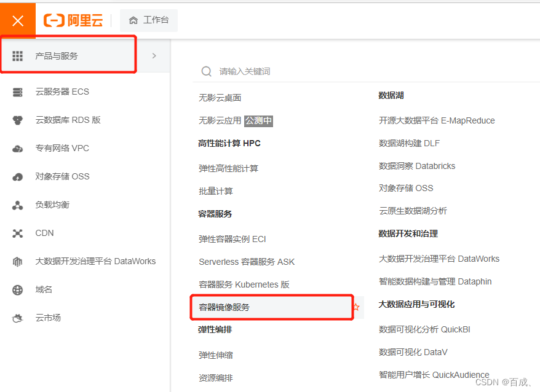
Task: Click the database icon for 云数据库 RDS 版
Action: pyautogui.click(x=18, y=120)
